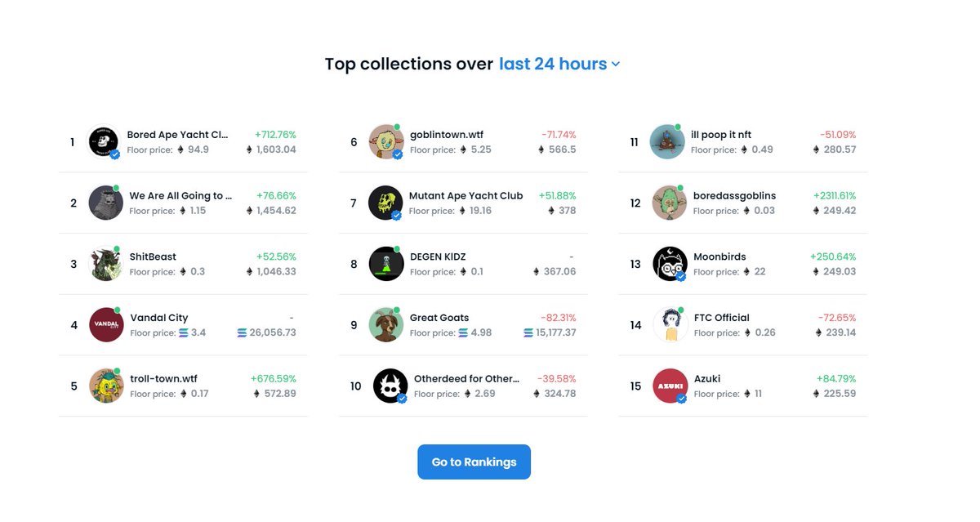Click verified badge on goblintown.wtf avatar

397,154
